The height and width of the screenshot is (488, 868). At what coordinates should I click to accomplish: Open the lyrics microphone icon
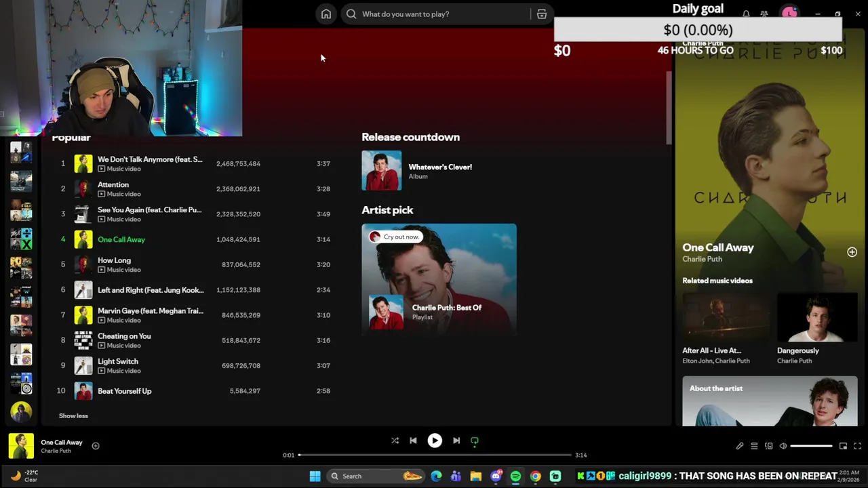pos(740,446)
